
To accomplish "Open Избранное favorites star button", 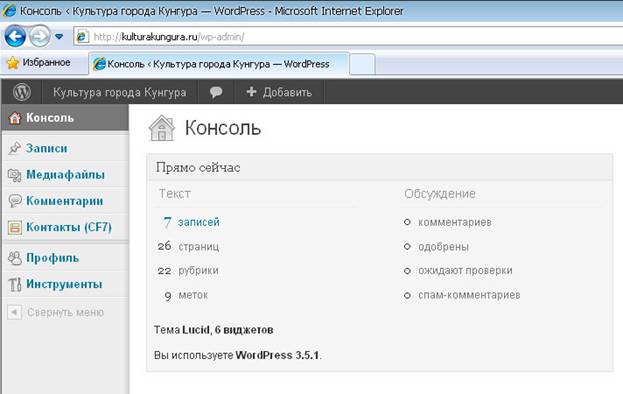I will (39, 62).
